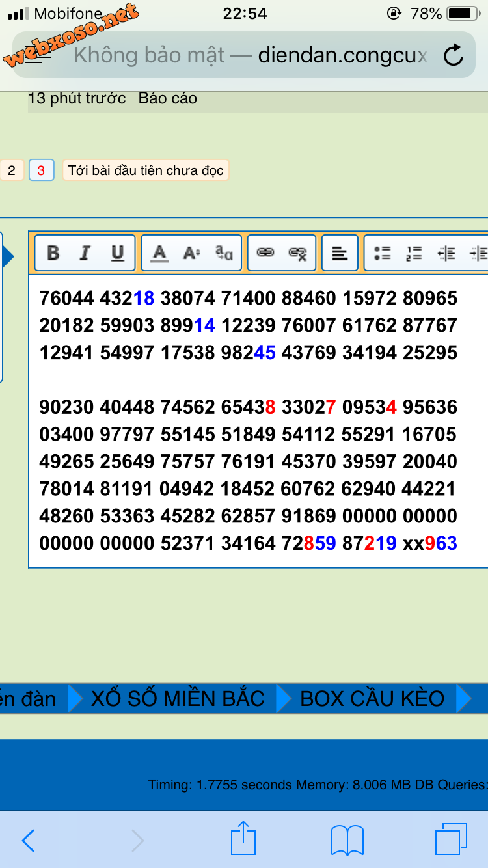Go back in Safari
488x868 pixels.
click(x=28, y=841)
